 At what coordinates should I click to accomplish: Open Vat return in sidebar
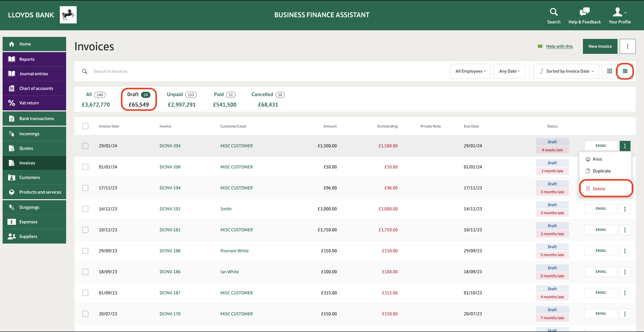click(34, 103)
